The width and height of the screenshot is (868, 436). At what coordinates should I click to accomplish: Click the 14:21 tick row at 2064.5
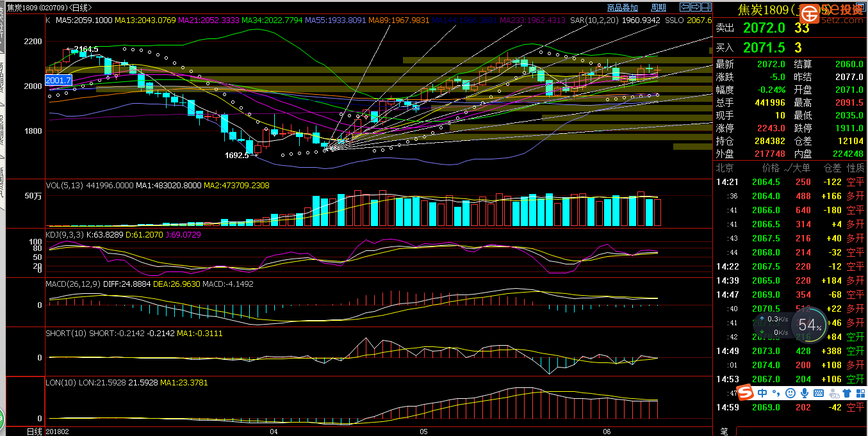pyautogui.click(x=790, y=182)
